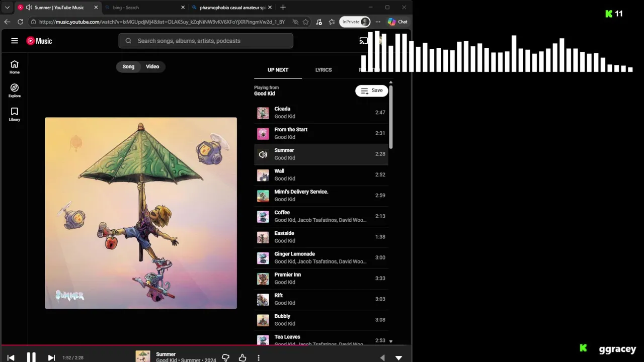Click the queue scrollbar down arrow
This screenshot has height=362, width=644.
click(x=391, y=341)
